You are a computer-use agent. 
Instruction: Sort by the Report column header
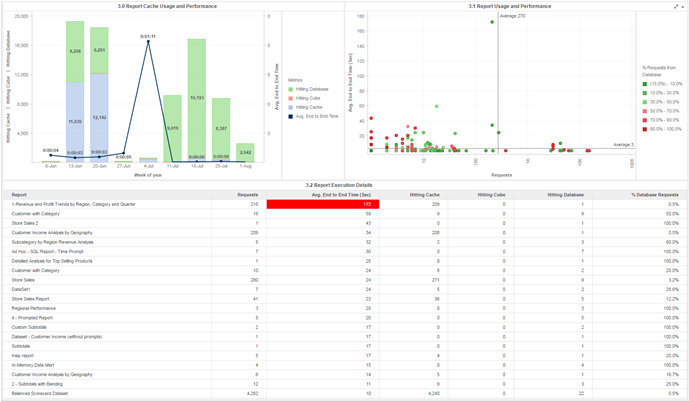coord(20,194)
